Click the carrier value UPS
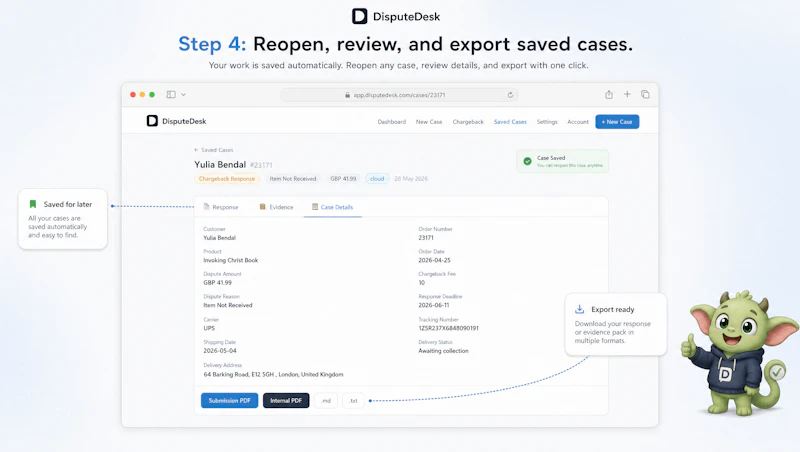The width and height of the screenshot is (800, 452). (x=209, y=328)
